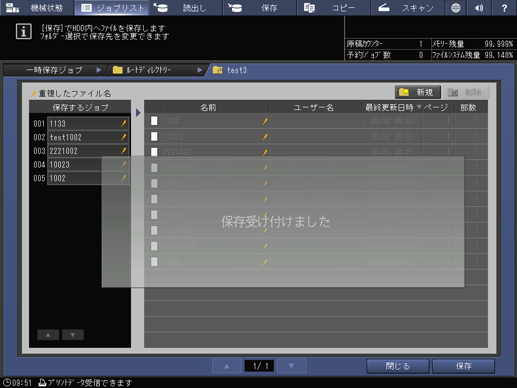
Task: Sort by 最終更新日時 column header
Action: click(393, 107)
